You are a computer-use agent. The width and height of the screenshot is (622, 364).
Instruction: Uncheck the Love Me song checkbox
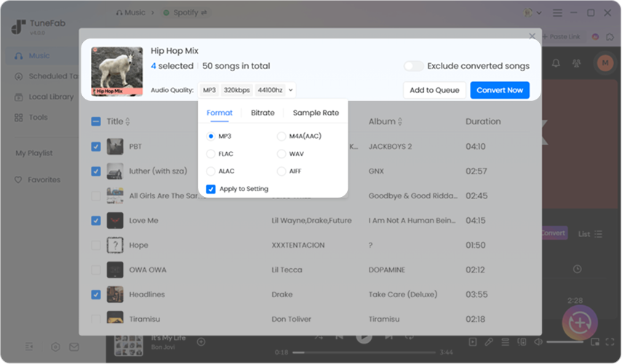96,221
